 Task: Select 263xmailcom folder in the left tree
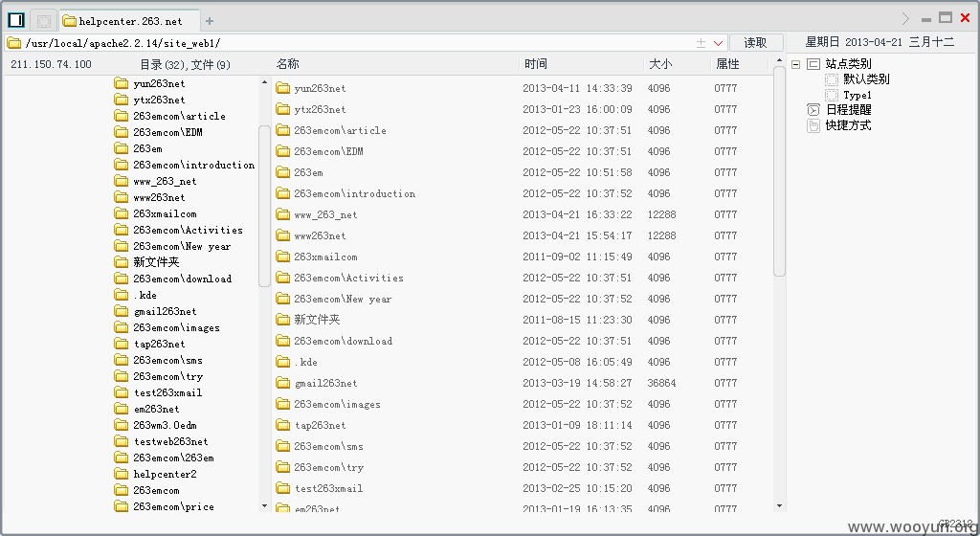[165, 213]
